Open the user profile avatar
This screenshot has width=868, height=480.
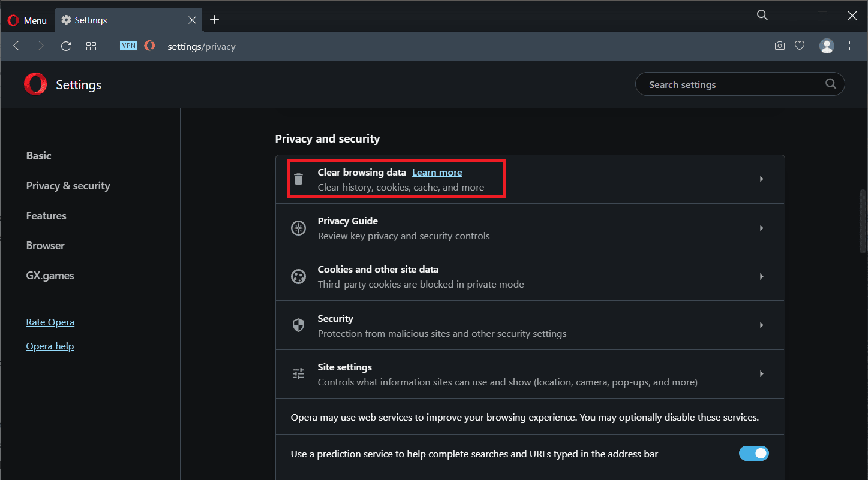click(827, 46)
